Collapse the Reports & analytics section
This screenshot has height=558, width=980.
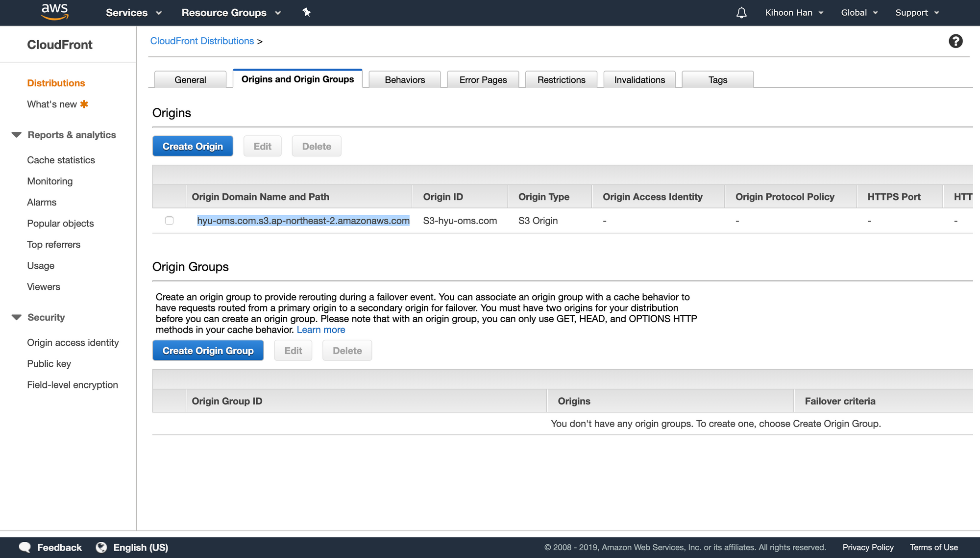[x=17, y=135]
